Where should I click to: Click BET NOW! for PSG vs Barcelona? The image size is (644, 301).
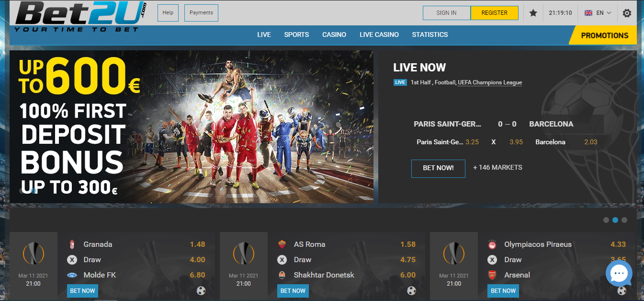click(x=438, y=168)
